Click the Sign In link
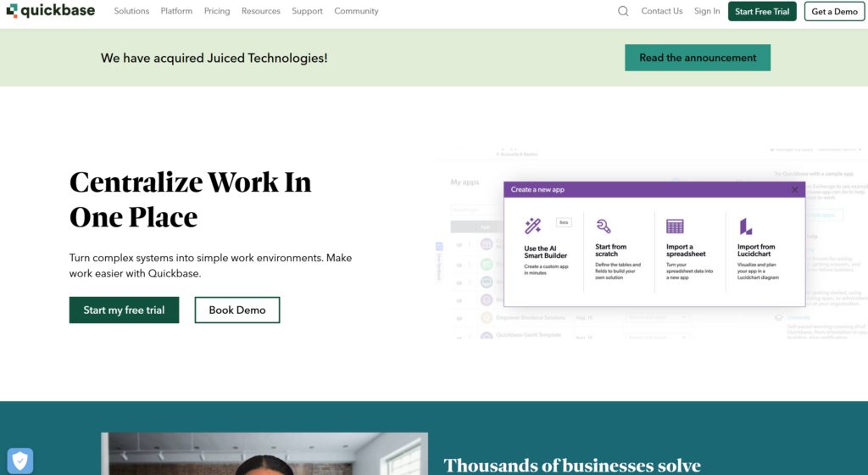This screenshot has height=475, width=868. tap(707, 11)
